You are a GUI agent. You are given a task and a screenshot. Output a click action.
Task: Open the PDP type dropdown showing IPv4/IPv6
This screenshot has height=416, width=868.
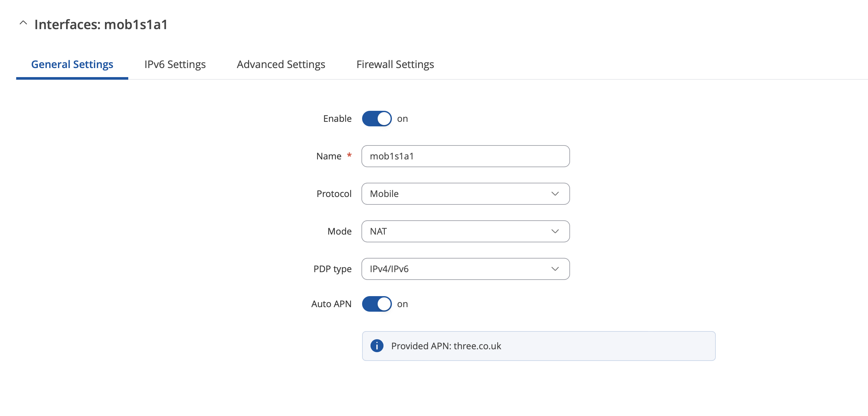(465, 269)
